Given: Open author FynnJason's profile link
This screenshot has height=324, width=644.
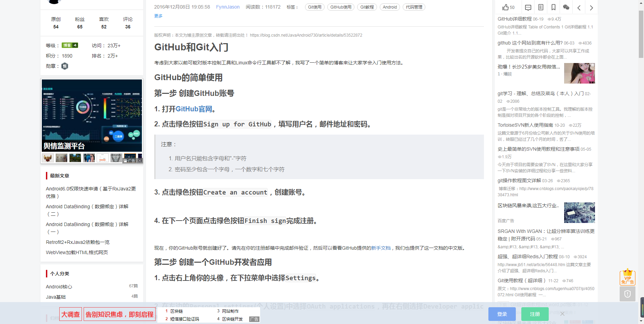Looking at the screenshot, I should click(228, 7).
